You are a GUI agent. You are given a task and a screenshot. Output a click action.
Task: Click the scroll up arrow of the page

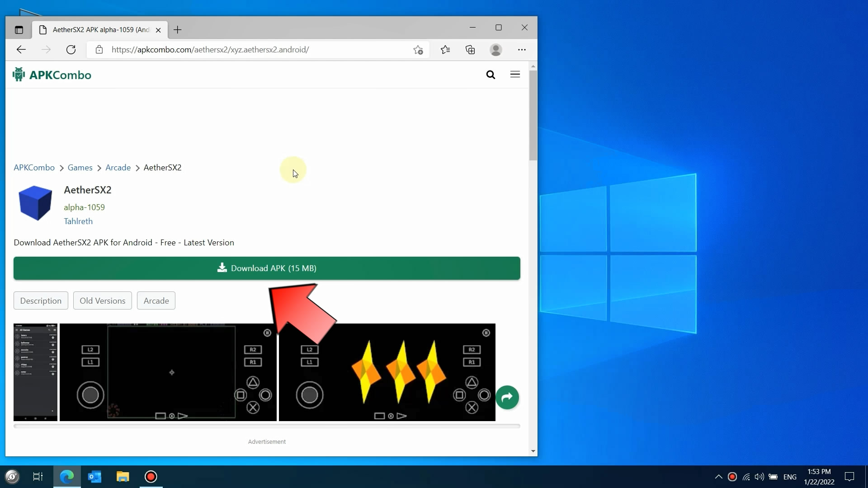[533, 66]
